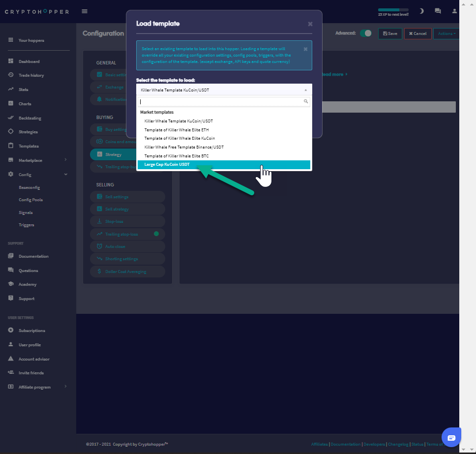Image resolution: width=476 pixels, height=454 pixels.
Task: Toggle the Trailing stop-loss green indicator
Action: pos(156,234)
